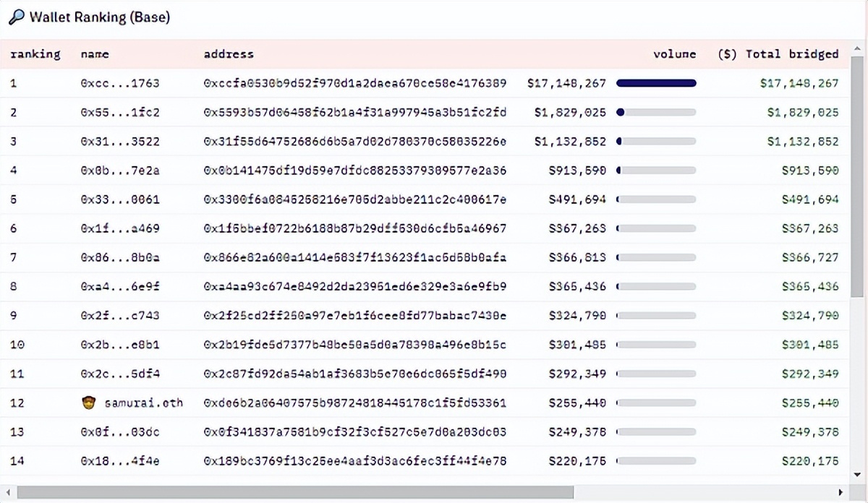Sort by the Total bridged column header
Screen dimensions: 868x503
[x=780, y=53]
